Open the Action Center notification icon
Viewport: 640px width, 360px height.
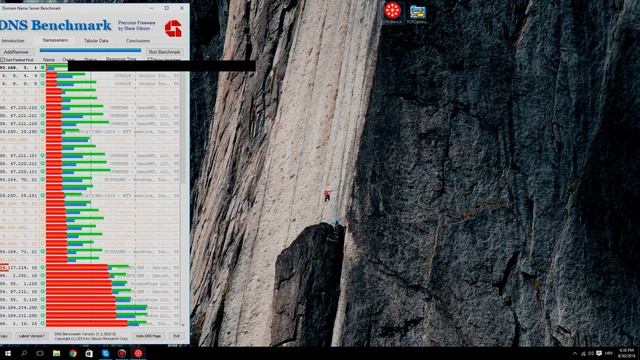(x=599, y=353)
